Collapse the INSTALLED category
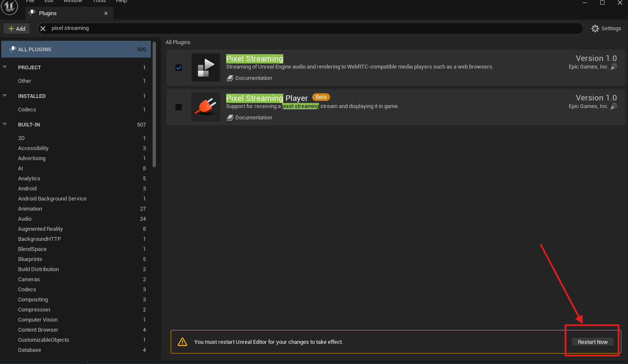The width and height of the screenshot is (628, 364). tap(5, 96)
